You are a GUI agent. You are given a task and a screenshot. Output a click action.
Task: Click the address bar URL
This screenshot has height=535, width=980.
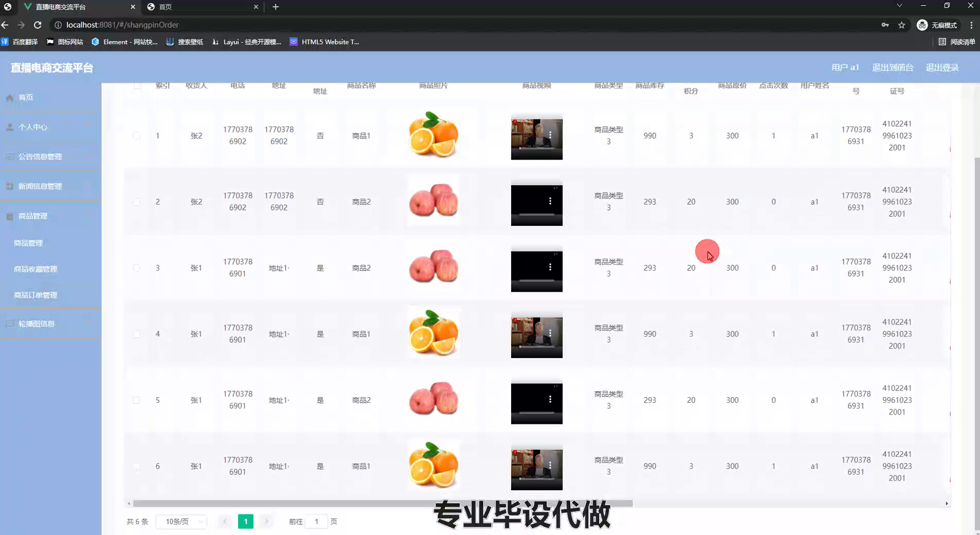click(x=122, y=25)
